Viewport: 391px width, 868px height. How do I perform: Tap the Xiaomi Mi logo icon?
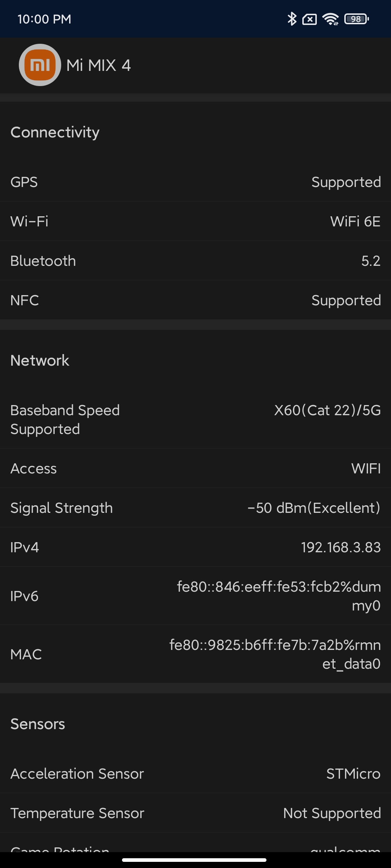point(40,65)
